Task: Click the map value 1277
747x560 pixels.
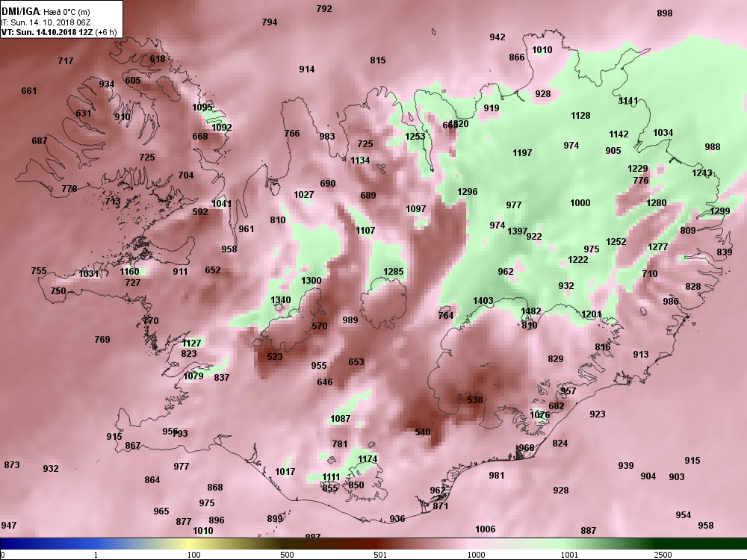Action: click(658, 246)
